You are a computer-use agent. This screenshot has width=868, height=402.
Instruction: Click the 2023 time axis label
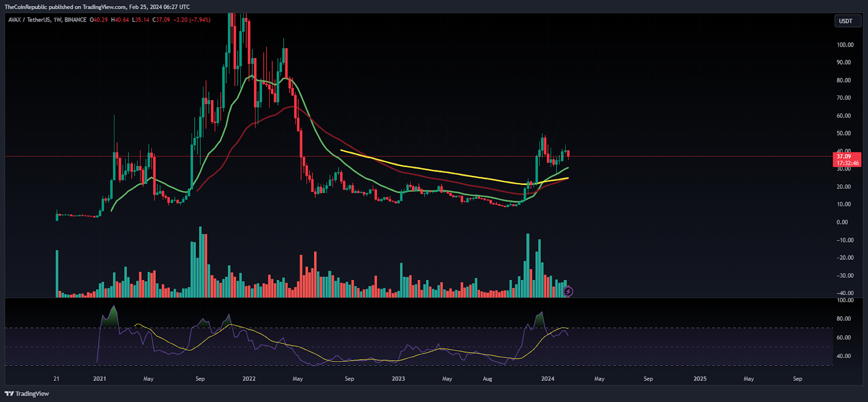398,379
